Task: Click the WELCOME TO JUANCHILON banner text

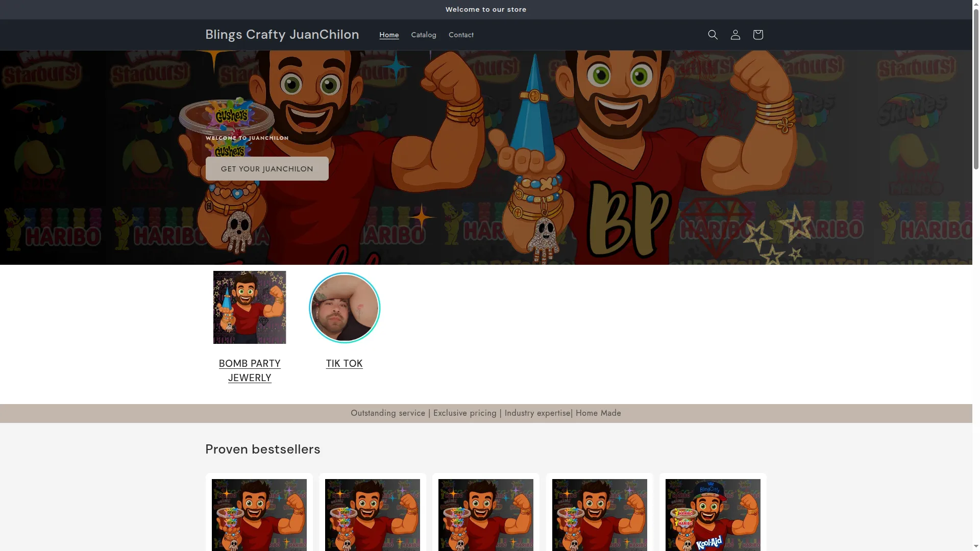Action: tap(247, 138)
